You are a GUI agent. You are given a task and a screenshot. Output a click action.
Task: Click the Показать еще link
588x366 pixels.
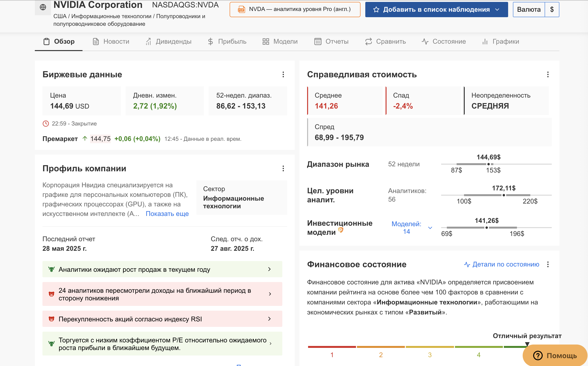(x=167, y=214)
